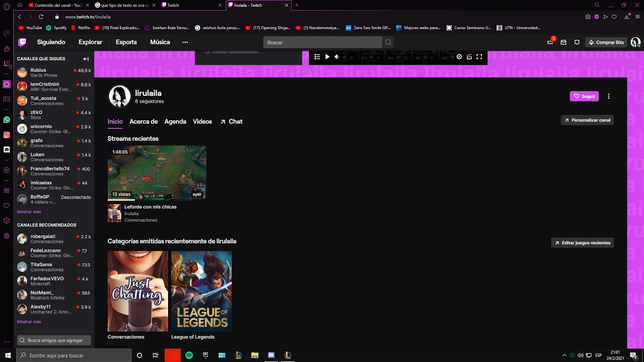
Task: Select the Agenda channel tab
Action: 175,122
